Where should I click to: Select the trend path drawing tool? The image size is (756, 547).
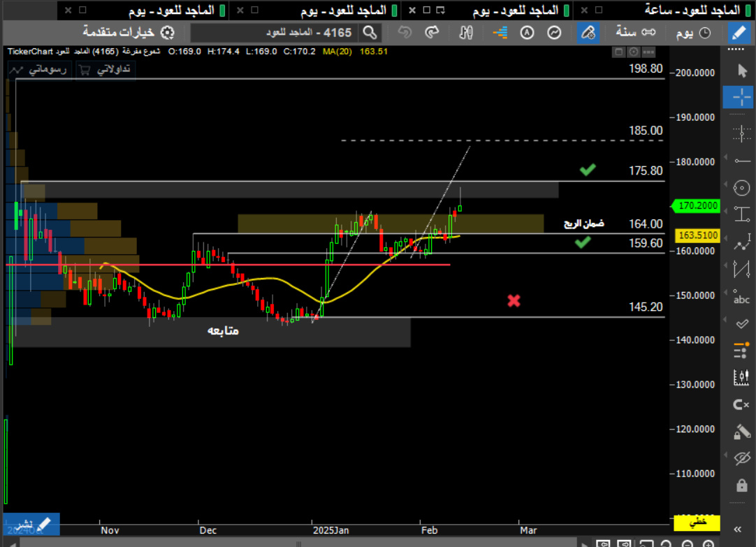[741, 242]
